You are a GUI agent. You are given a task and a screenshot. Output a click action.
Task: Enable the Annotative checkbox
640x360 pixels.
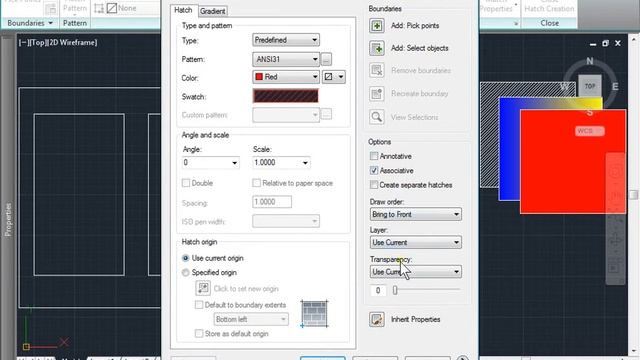pyautogui.click(x=374, y=156)
